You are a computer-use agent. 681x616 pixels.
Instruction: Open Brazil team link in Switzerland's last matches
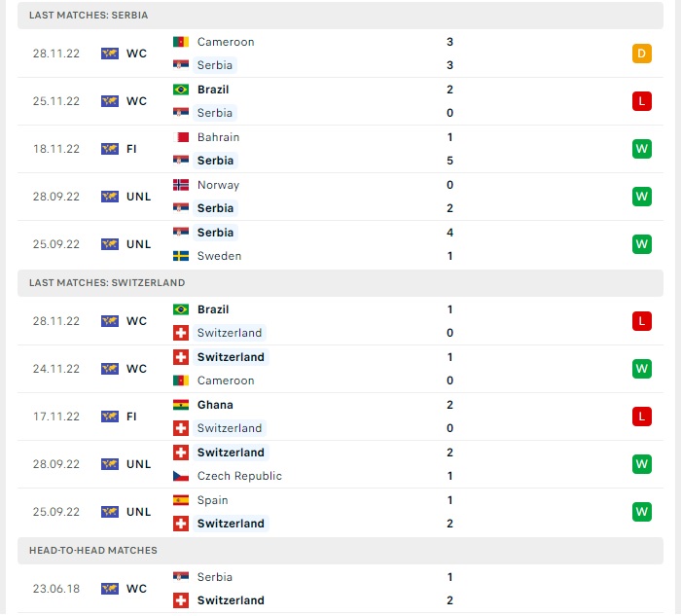click(x=213, y=309)
